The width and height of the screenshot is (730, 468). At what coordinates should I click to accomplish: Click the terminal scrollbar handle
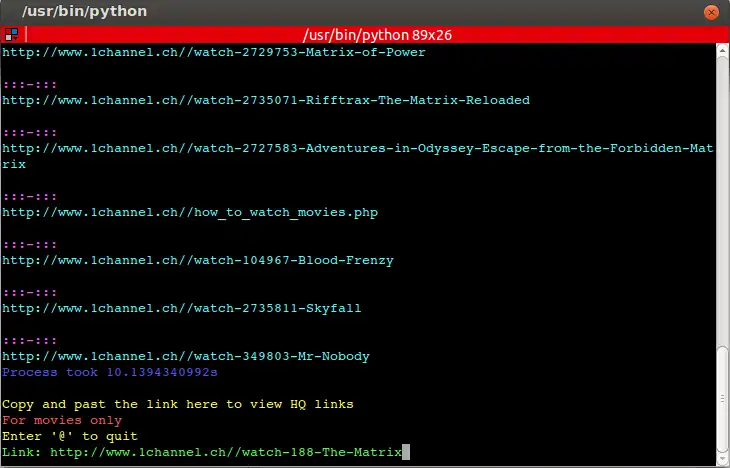pos(722,399)
